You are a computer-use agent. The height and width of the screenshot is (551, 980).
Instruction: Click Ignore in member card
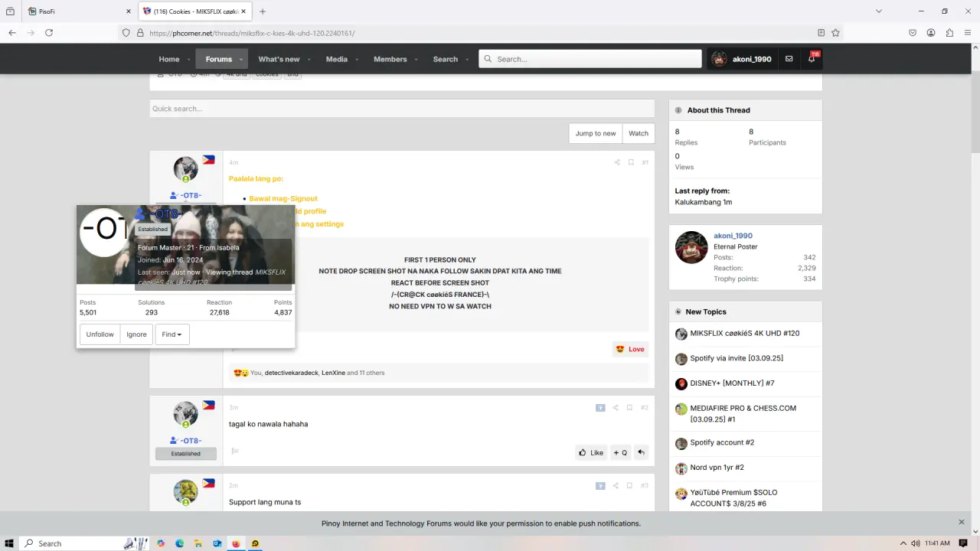[136, 334]
